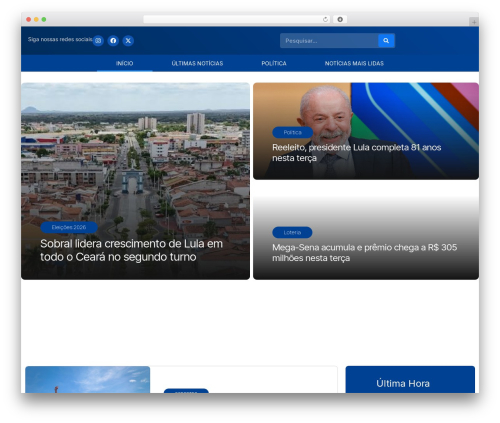Open the POLÍTICA menu item

(x=274, y=63)
